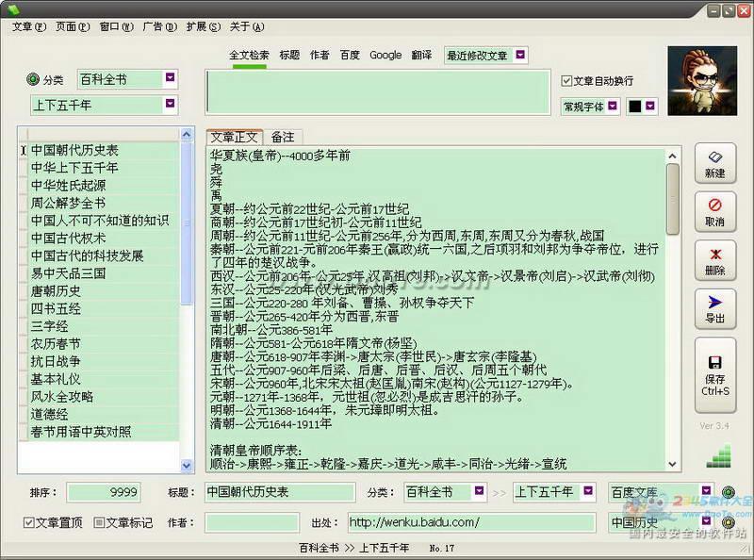The height and width of the screenshot is (560, 754).
Task: Open the 文章 menu in the menu bar
Action: click(28, 26)
